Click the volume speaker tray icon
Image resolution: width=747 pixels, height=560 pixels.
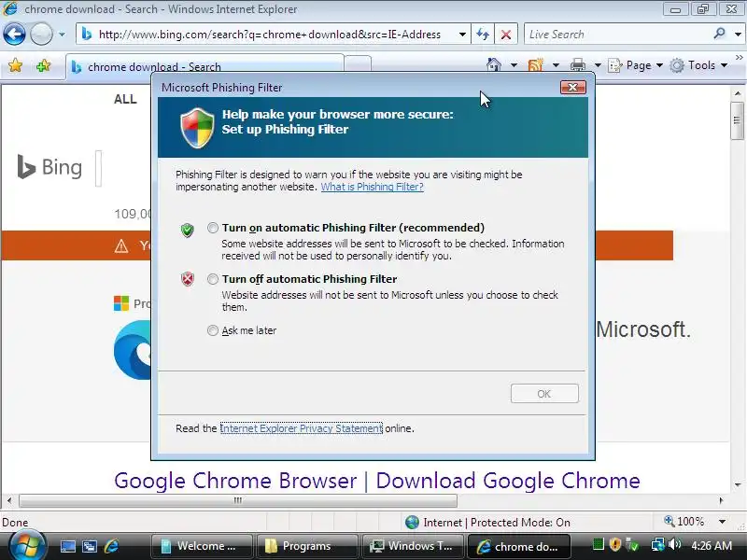(x=674, y=544)
